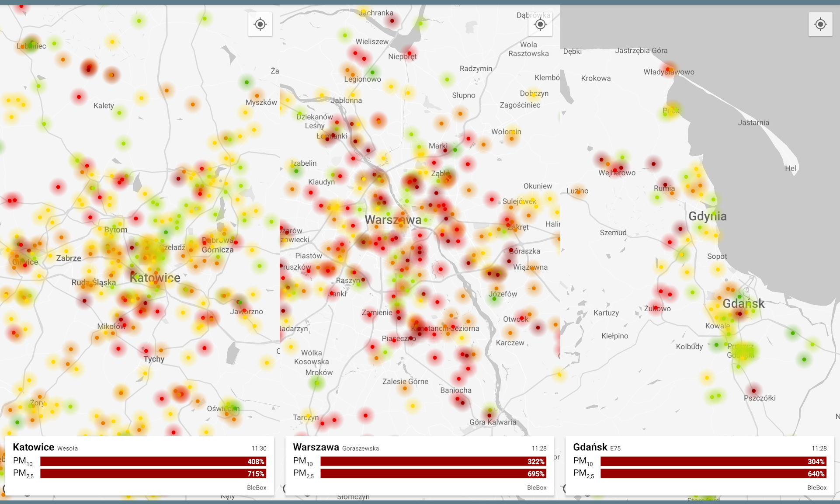The image size is (840, 504).
Task: Click the Gdańsk PM10 304% bar
Action: pos(713,462)
